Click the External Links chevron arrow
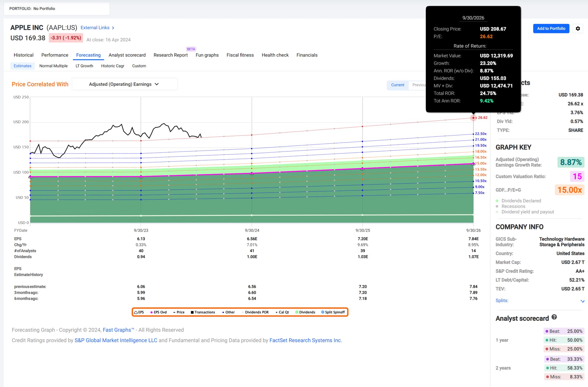This screenshot has width=588, height=387. pyautogui.click(x=113, y=28)
